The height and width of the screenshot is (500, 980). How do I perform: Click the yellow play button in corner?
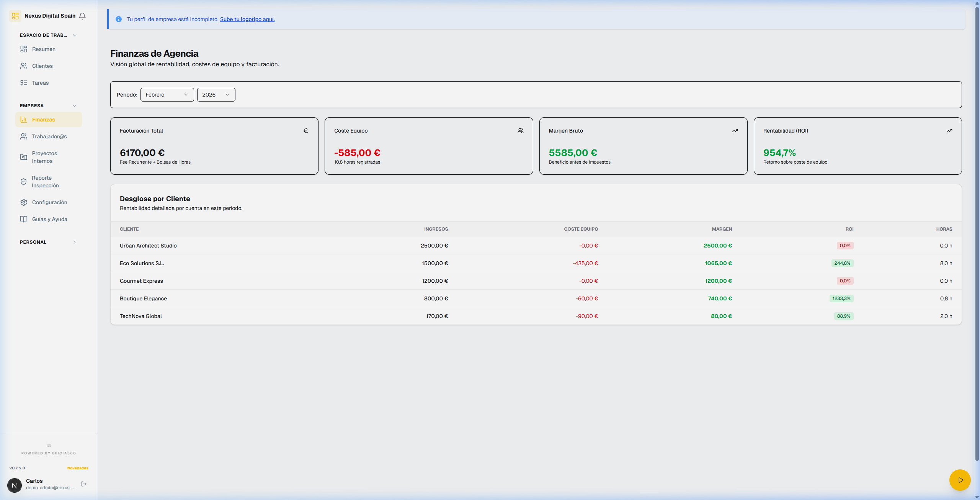[960, 480]
